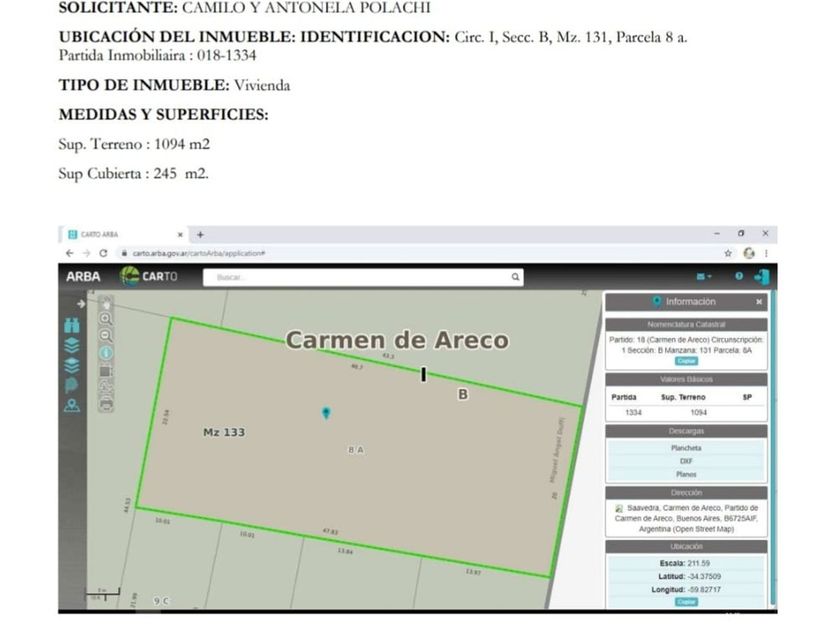Viewport: 840px width, 630px height.
Task: Click the Escala value 211.59
Action: click(x=699, y=564)
